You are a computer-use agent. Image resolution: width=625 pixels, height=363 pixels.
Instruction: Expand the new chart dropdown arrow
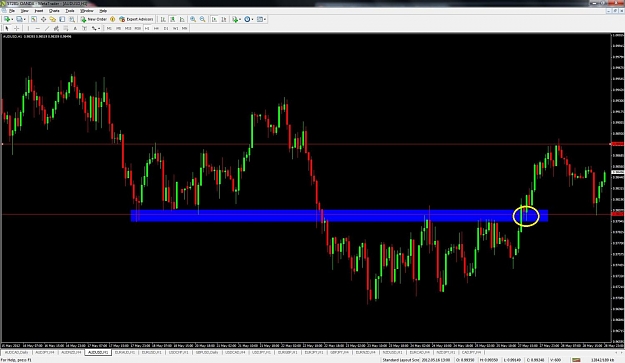12,19
